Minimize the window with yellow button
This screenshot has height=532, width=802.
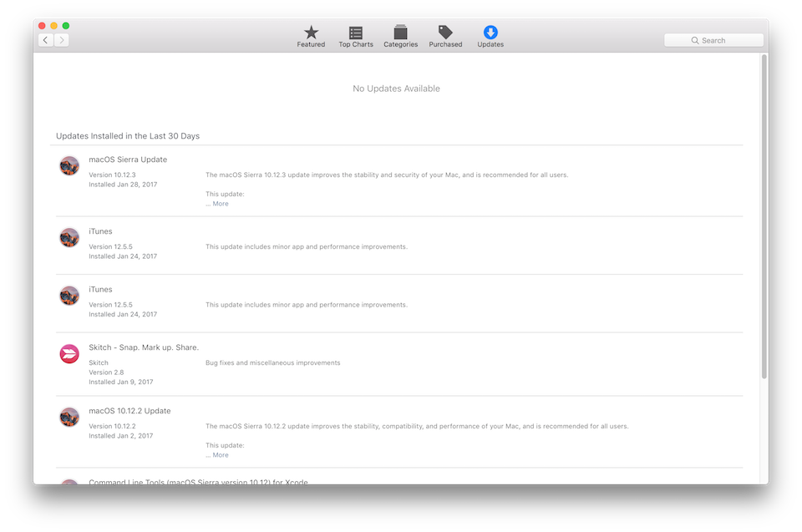pos(53,26)
